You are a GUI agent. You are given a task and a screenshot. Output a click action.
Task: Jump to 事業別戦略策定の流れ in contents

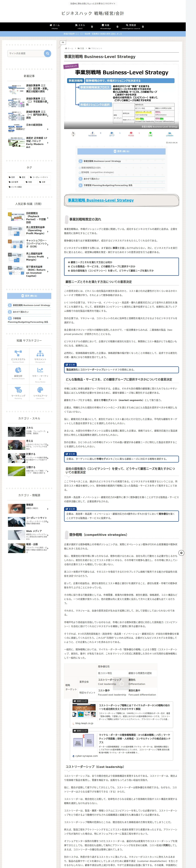tap(91, 168)
